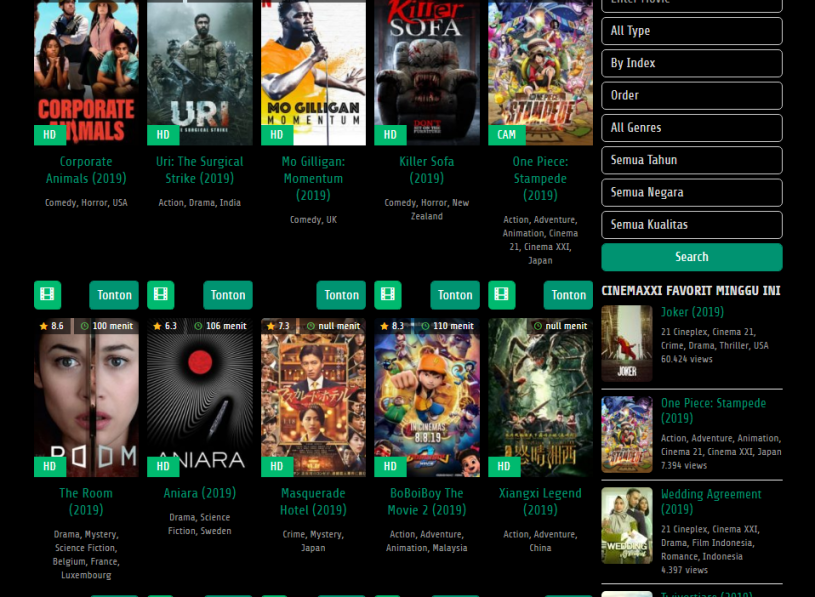Screen dimensions: 815x597
Task: Click '7.394 views' in sidebar
Action: 684,466
